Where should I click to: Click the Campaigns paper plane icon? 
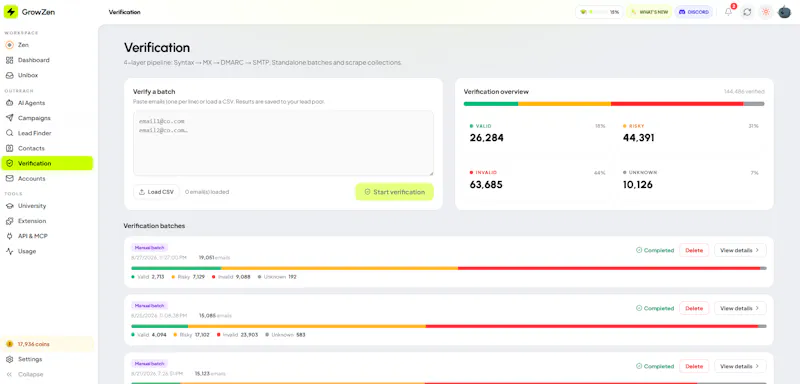[9, 118]
